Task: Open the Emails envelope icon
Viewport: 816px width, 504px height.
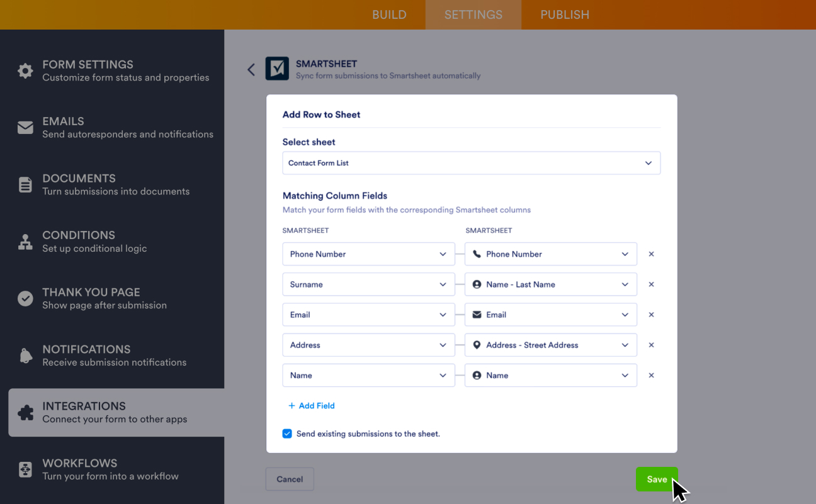Action: click(x=25, y=128)
